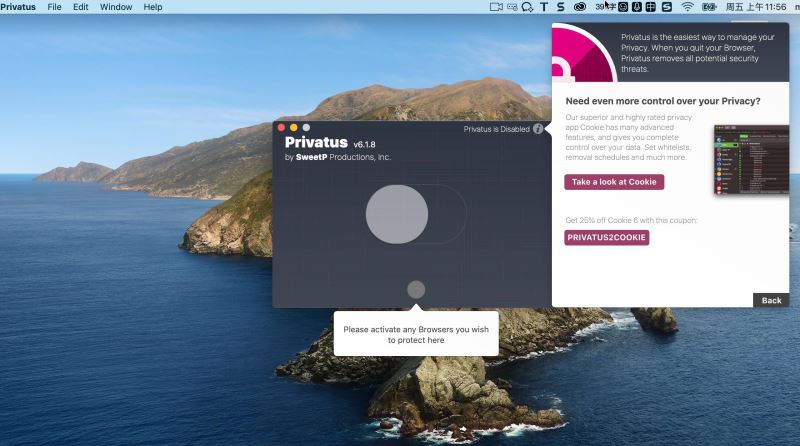Image resolution: width=800 pixels, height=446 pixels.
Task: Click Need even more control heading
Action: click(663, 101)
